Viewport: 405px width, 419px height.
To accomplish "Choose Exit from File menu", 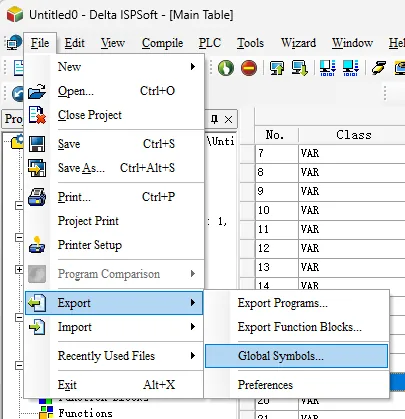I will click(x=114, y=385).
